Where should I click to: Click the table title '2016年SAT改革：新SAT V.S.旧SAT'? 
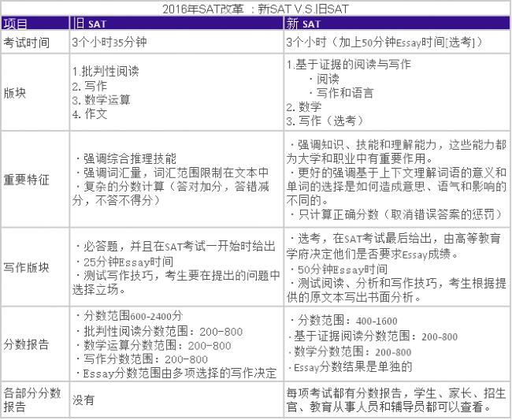click(x=256, y=9)
